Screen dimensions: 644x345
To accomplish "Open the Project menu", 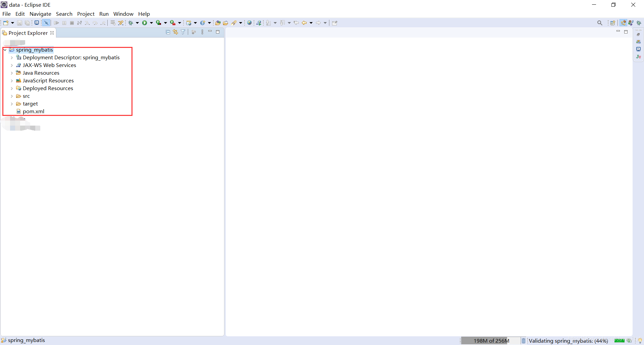I will [86, 14].
